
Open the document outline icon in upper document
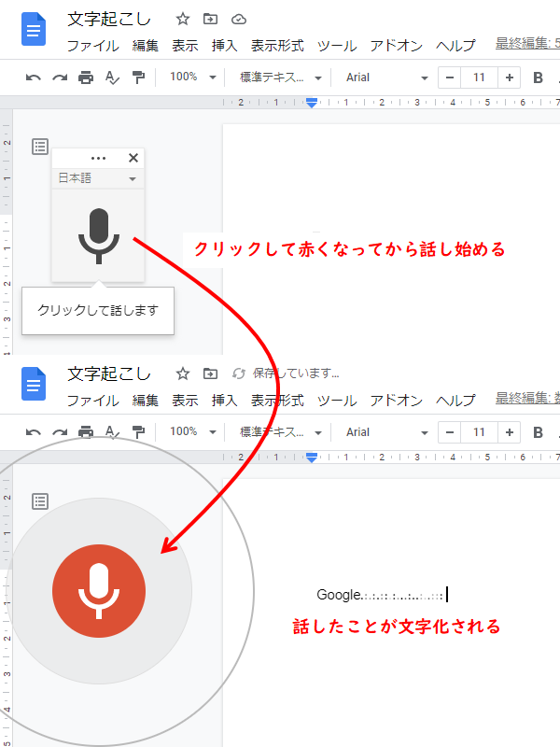tap(40, 146)
